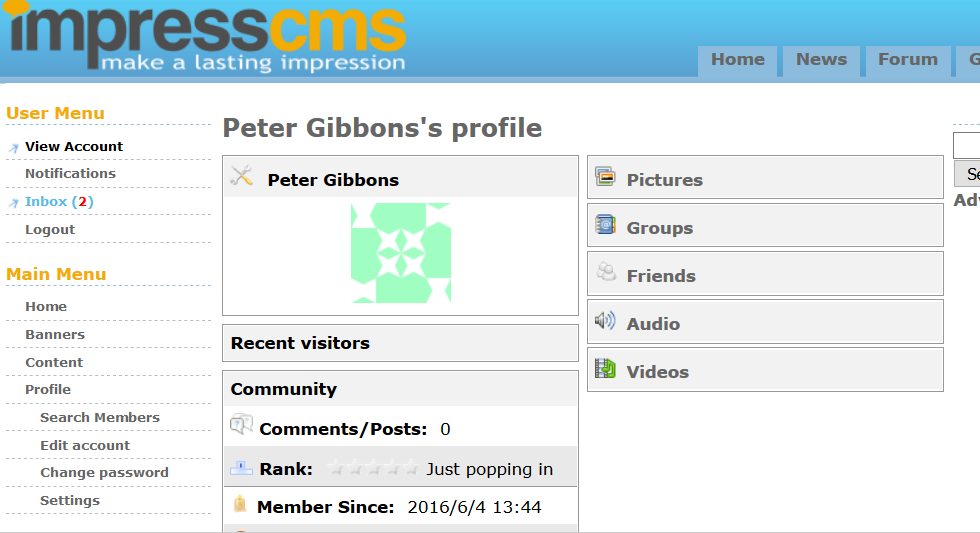Click the Pictures section icon
The height and width of the screenshot is (533, 980).
click(x=604, y=178)
